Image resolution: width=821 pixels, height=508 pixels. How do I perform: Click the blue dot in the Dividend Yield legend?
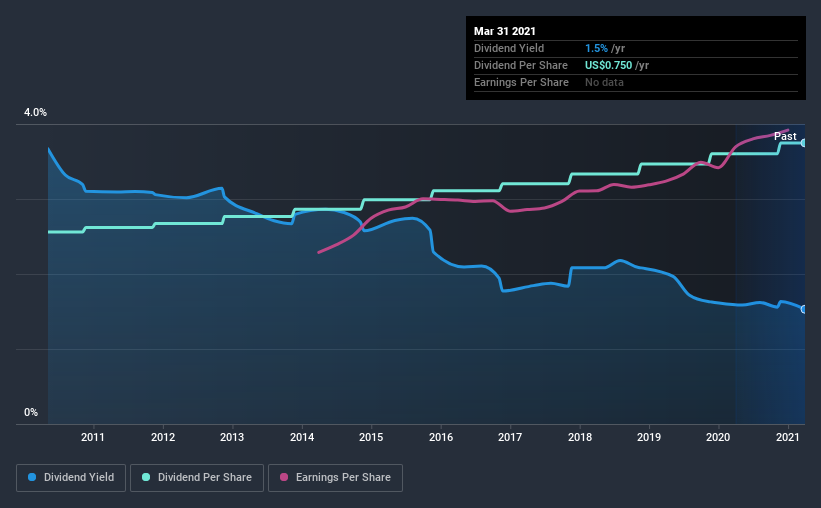34,478
